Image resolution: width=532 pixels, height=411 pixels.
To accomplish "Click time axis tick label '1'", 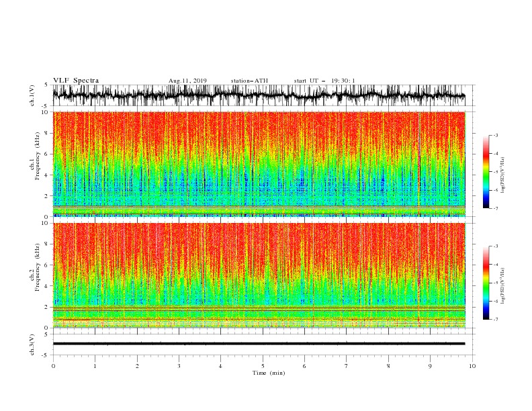I will (x=95, y=366).
